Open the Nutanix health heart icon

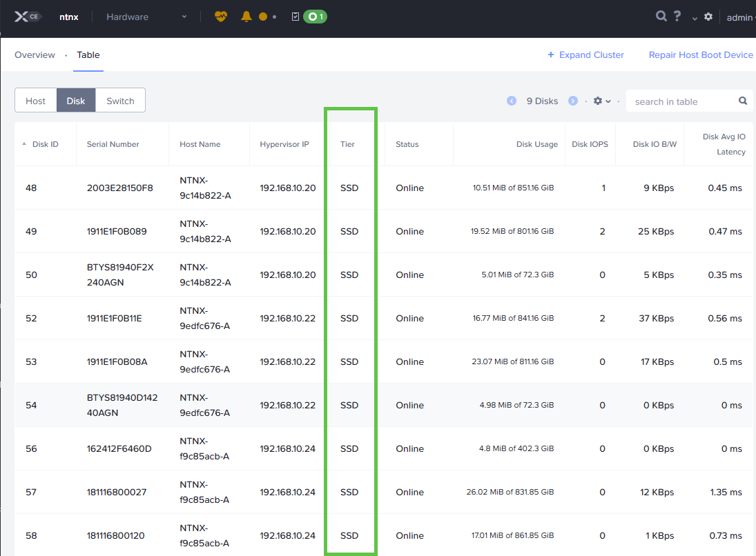220,17
